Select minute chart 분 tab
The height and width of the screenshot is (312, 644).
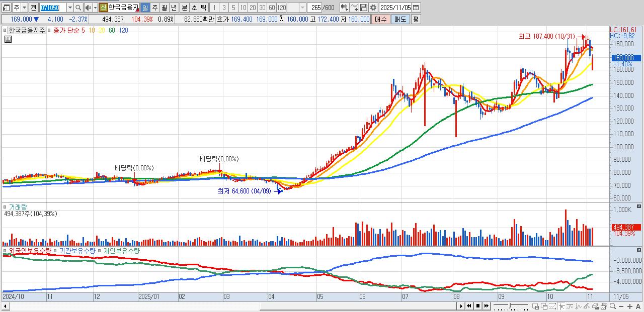tap(184, 8)
